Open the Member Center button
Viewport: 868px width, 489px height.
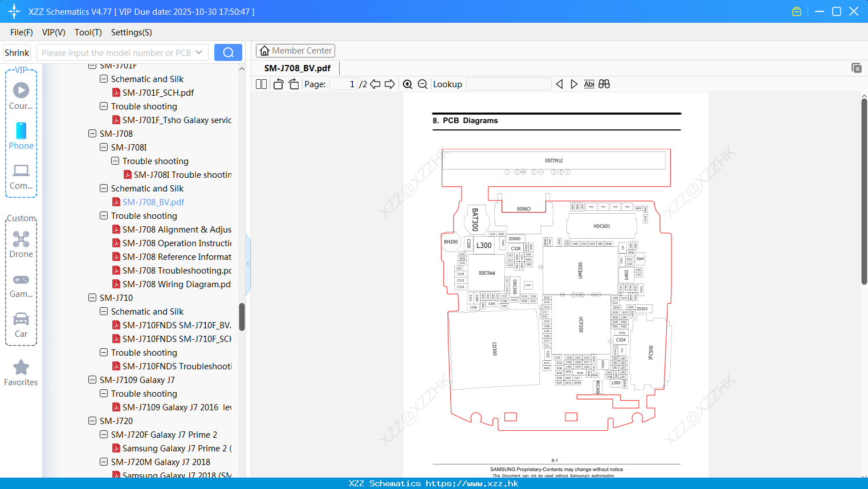[295, 51]
